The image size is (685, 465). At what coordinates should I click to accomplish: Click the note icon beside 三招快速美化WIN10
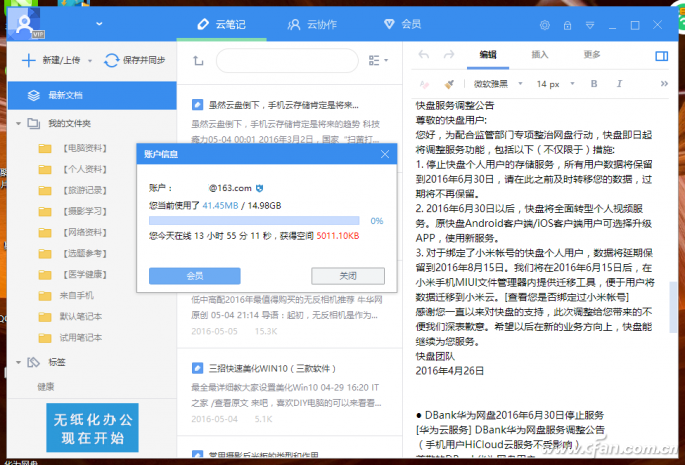coord(197,368)
